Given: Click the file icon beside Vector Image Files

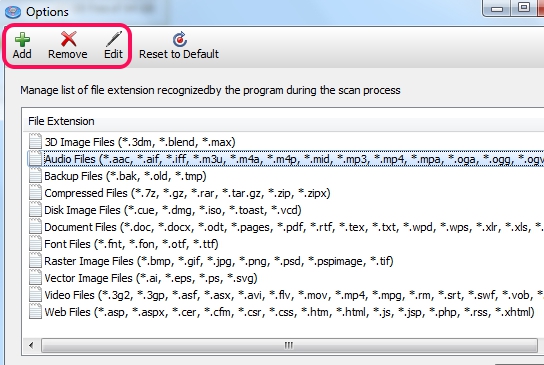Looking at the screenshot, I should point(35,278).
